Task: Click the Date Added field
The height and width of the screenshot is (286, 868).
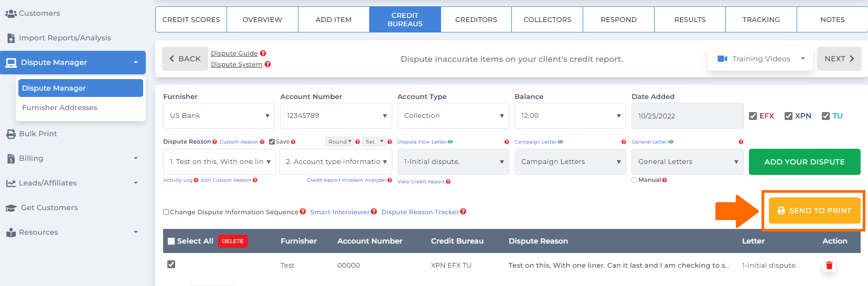Action: pos(688,116)
